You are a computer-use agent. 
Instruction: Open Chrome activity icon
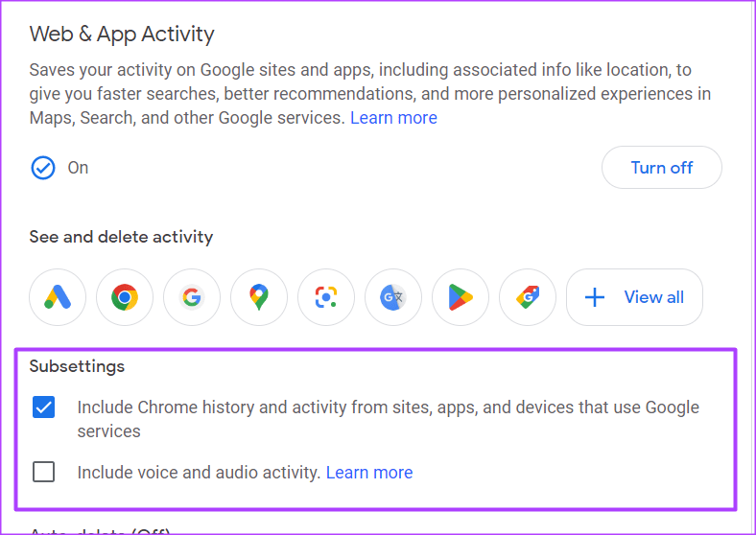pyautogui.click(x=125, y=297)
